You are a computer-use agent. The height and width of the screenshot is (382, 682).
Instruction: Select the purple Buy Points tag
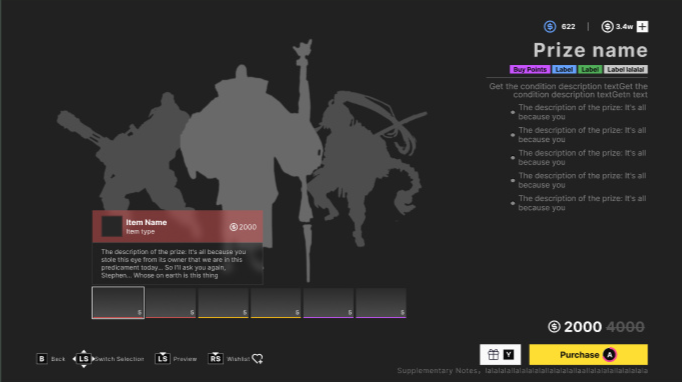coord(530,70)
